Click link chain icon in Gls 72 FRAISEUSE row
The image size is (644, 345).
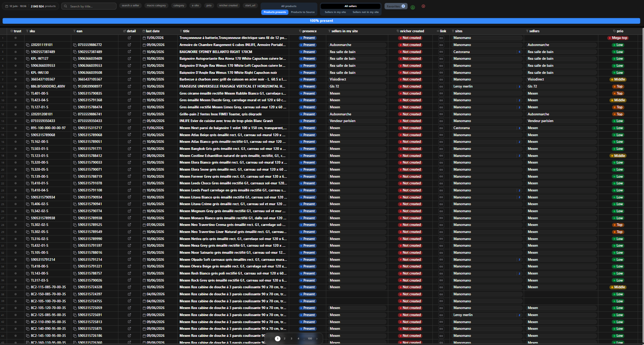(441, 86)
